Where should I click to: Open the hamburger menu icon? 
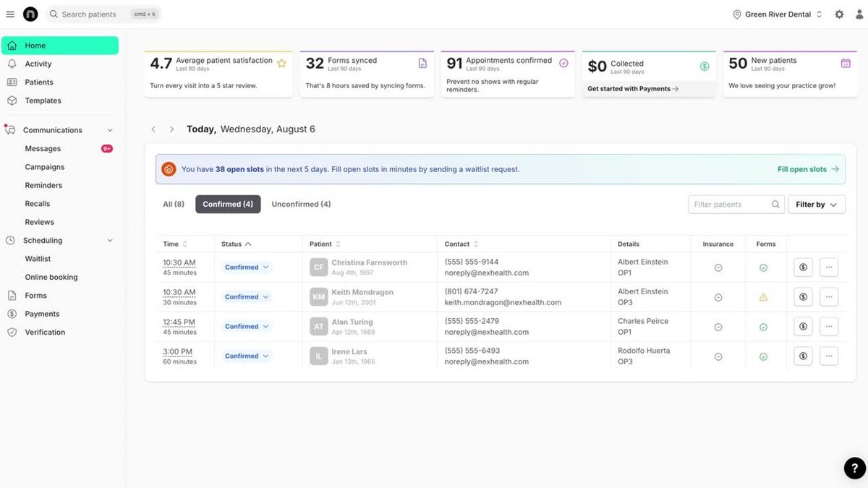click(x=10, y=14)
